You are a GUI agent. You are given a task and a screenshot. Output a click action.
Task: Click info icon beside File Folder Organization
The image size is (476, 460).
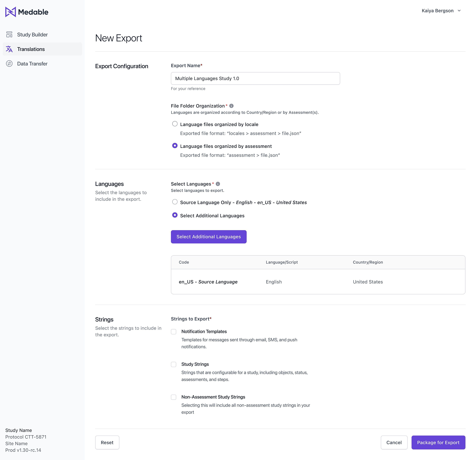(x=231, y=106)
